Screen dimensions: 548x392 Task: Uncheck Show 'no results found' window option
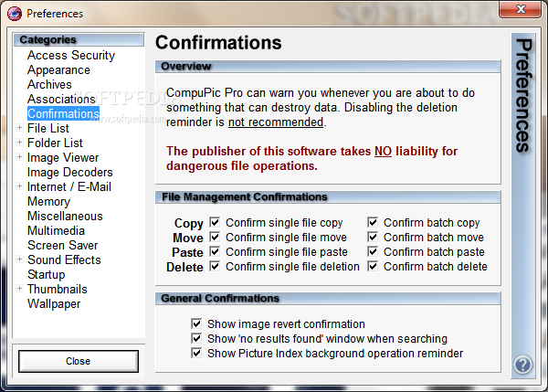click(x=196, y=338)
